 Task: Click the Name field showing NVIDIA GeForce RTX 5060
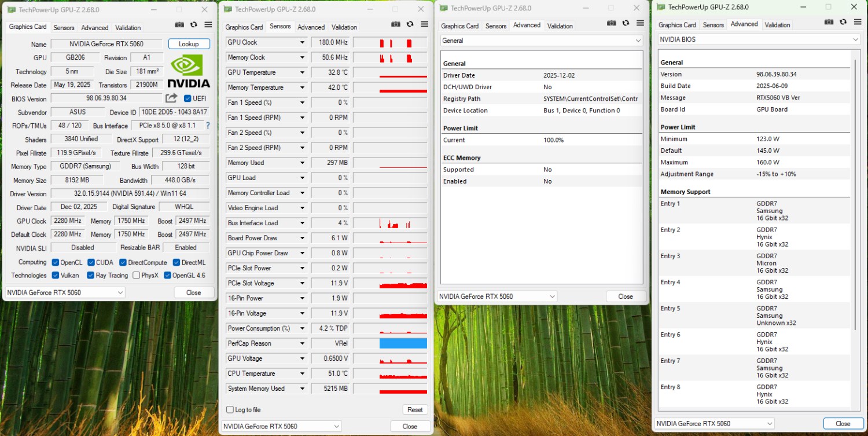pyautogui.click(x=106, y=44)
